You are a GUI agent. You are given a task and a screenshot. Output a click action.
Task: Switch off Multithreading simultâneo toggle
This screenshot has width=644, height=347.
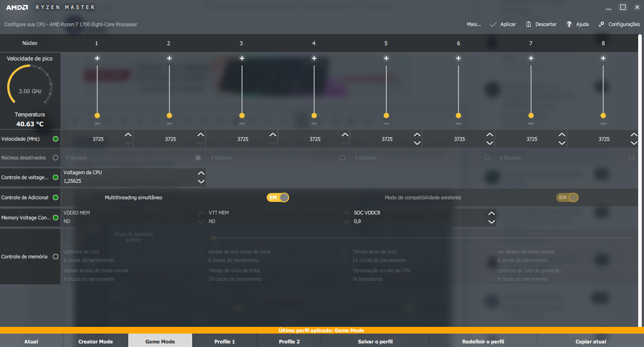[278, 197]
